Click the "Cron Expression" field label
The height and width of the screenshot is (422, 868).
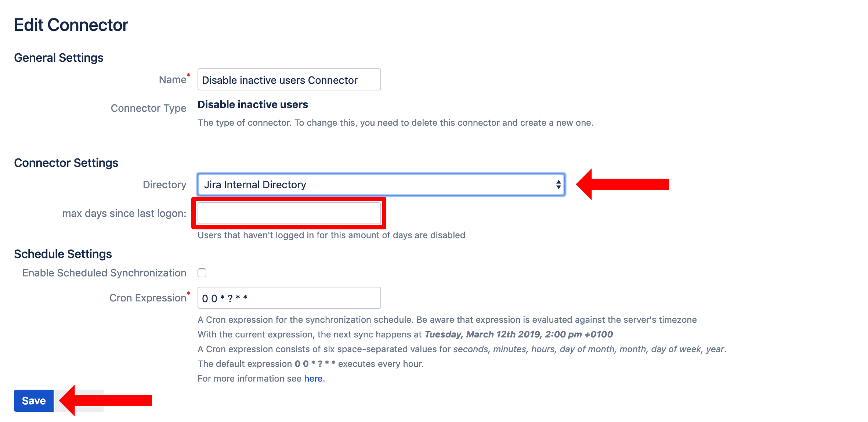(x=148, y=298)
